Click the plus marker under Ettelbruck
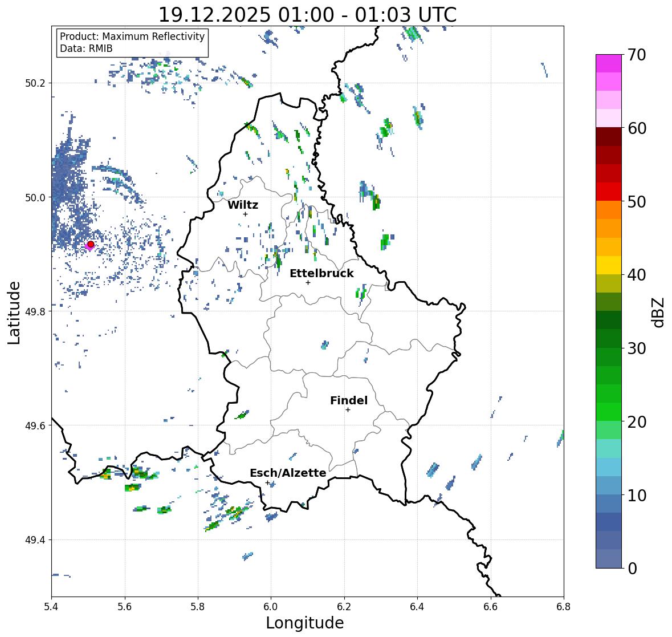Image resolution: width=672 pixels, height=637 pixels. (x=308, y=282)
